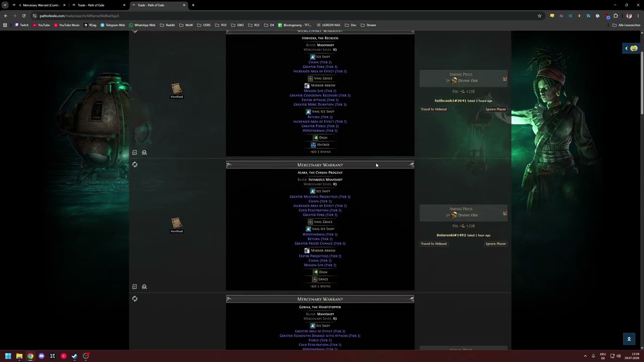Click Vorneka's Hatred aura gem icon
Image resolution: width=644 pixels, height=362 pixels.
(x=313, y=145)
